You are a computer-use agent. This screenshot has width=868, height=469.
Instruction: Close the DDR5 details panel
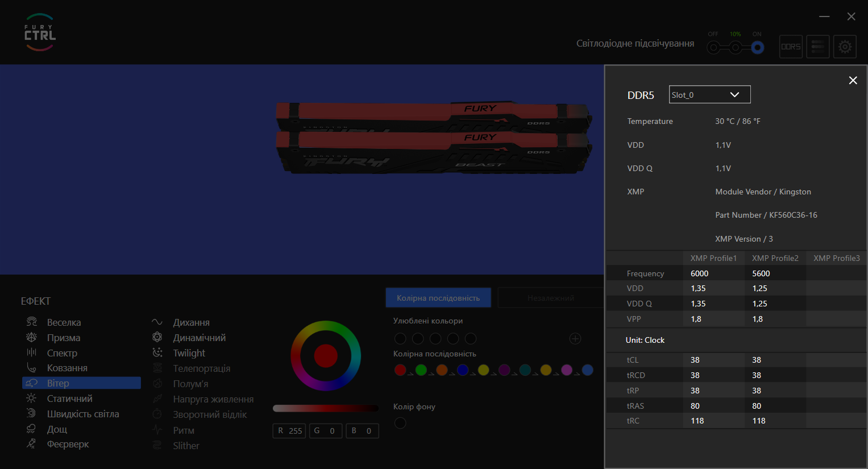pyautogui.click(x=853, y=80)
